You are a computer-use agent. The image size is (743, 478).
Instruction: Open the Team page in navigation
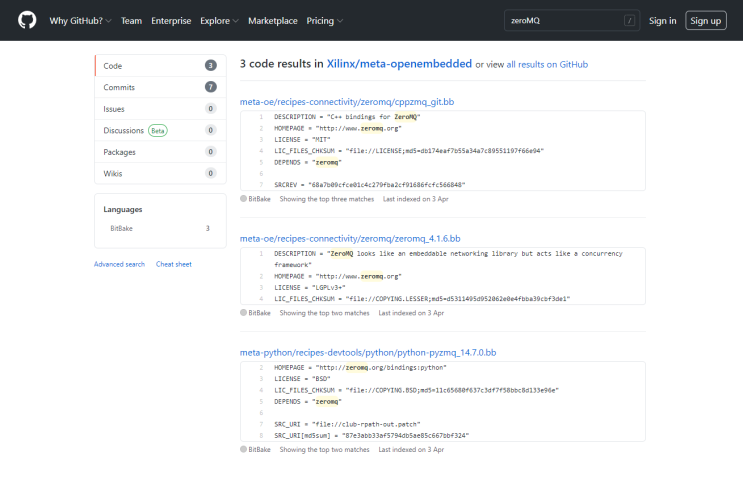click(x=131, y=20)
